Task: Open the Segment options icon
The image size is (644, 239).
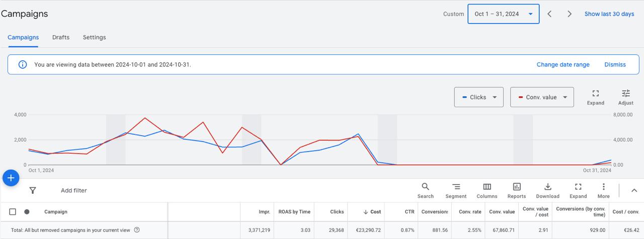Action: tap(456, 190)
